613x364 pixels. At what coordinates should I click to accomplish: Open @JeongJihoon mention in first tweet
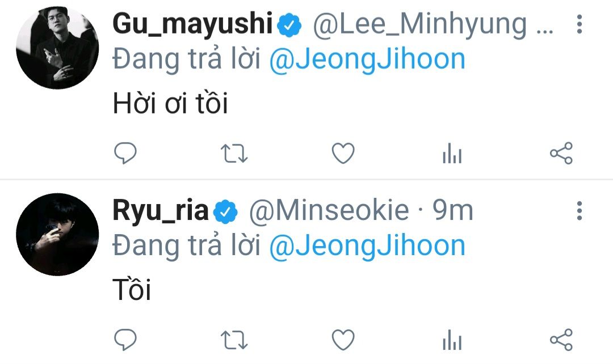pyautogui.click(x=367, y=60)
